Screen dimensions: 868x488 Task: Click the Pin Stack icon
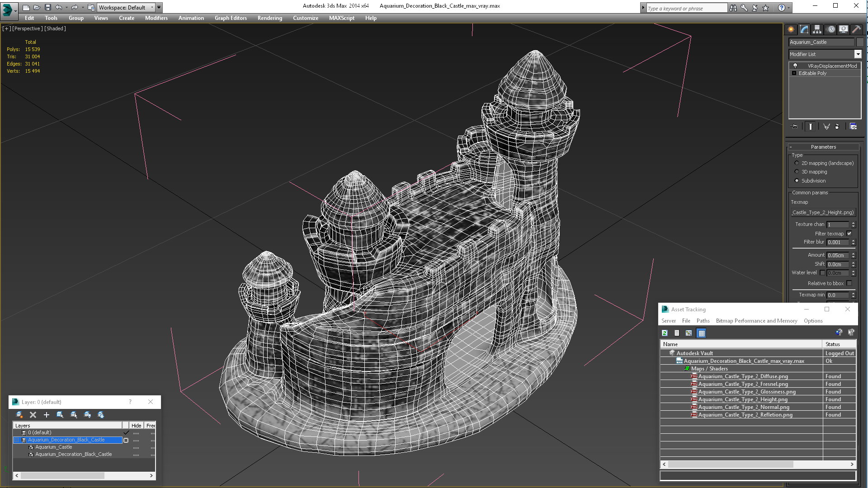795,127
